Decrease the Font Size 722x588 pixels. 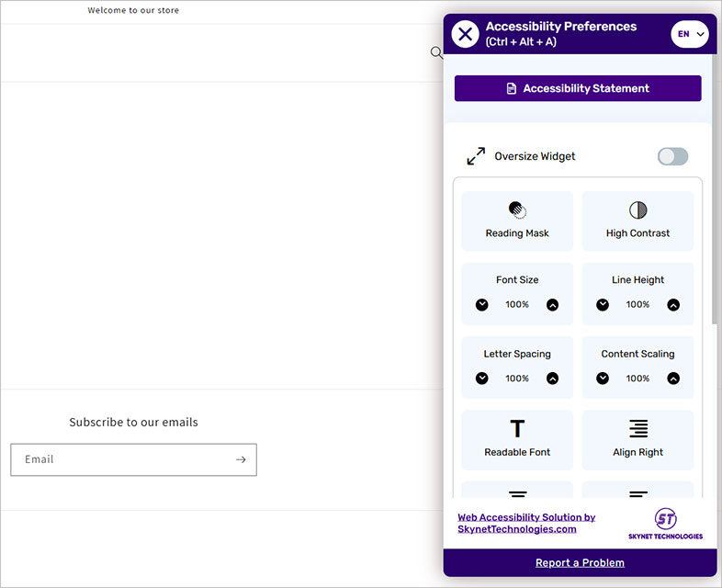(481, 305)
